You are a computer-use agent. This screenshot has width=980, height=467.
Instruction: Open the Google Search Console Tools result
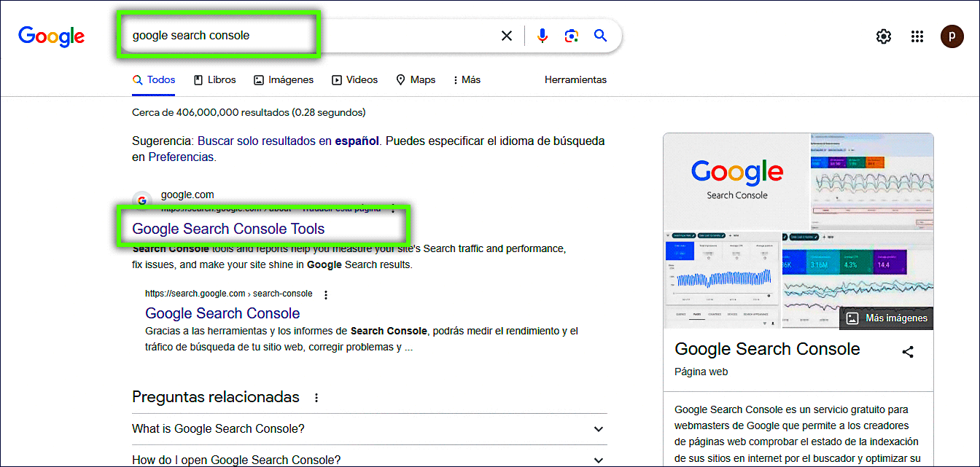coord(228,229)
